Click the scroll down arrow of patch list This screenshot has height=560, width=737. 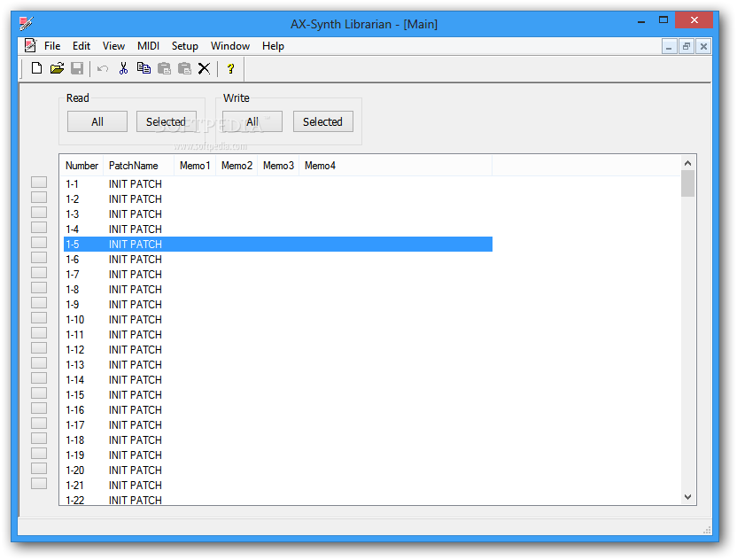[x=687, y=497]
